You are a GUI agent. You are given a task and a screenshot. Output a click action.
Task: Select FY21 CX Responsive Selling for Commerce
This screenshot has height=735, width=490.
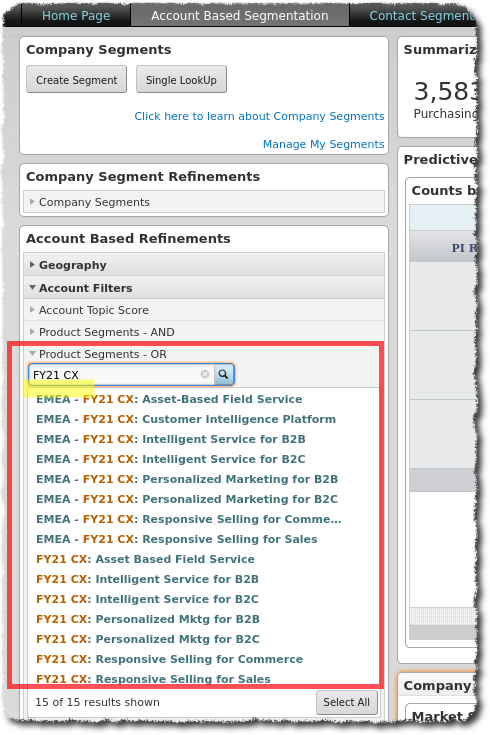click(169, 659)
